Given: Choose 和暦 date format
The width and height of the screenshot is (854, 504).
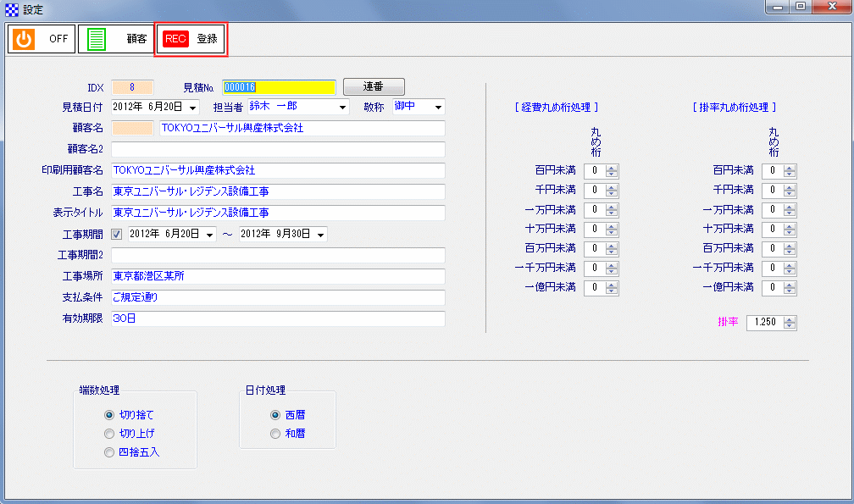Looking at the screenshot, I should coord(275,434).
